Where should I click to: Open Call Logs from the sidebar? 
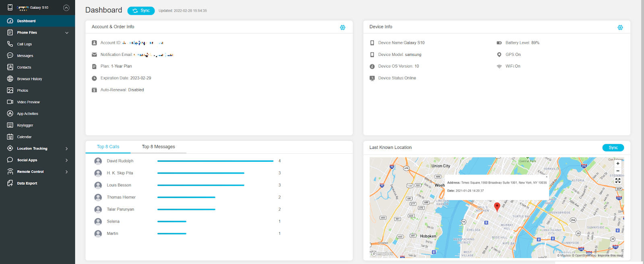coord(24,44)
